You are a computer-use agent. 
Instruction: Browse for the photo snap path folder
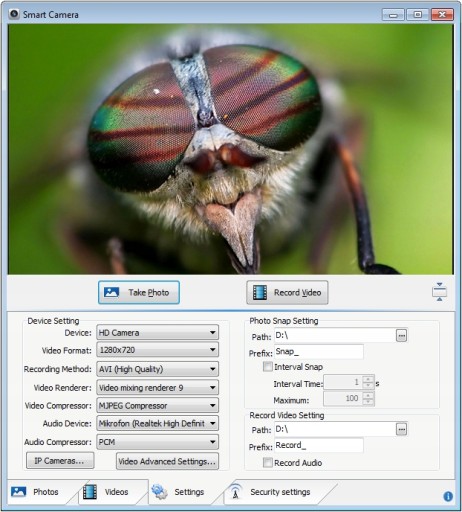pyautogui.click(x=401, y=336)
